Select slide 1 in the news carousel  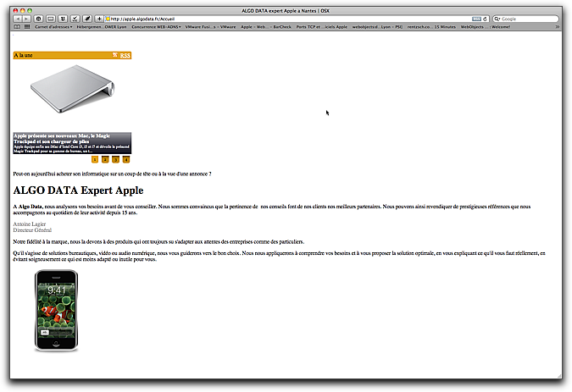[x=95, y=159]
